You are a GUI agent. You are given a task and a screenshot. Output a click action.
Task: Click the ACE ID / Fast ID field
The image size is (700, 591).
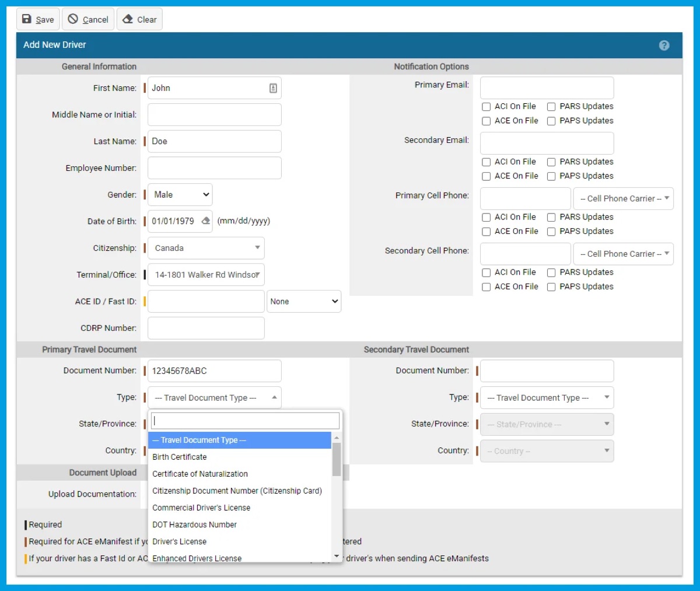pyautogui.click(x=206, y=302)
